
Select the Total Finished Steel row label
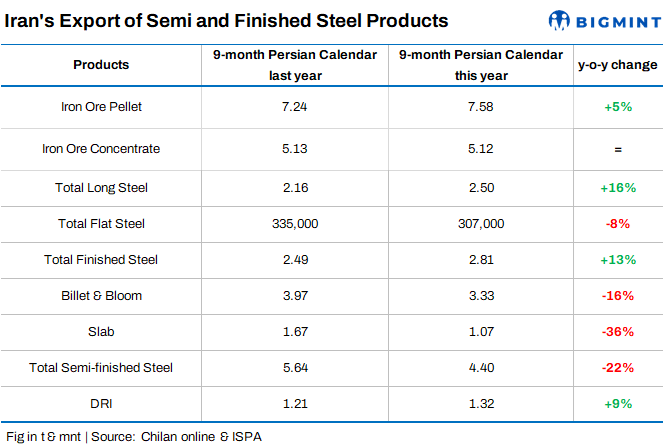pos(101,260)
